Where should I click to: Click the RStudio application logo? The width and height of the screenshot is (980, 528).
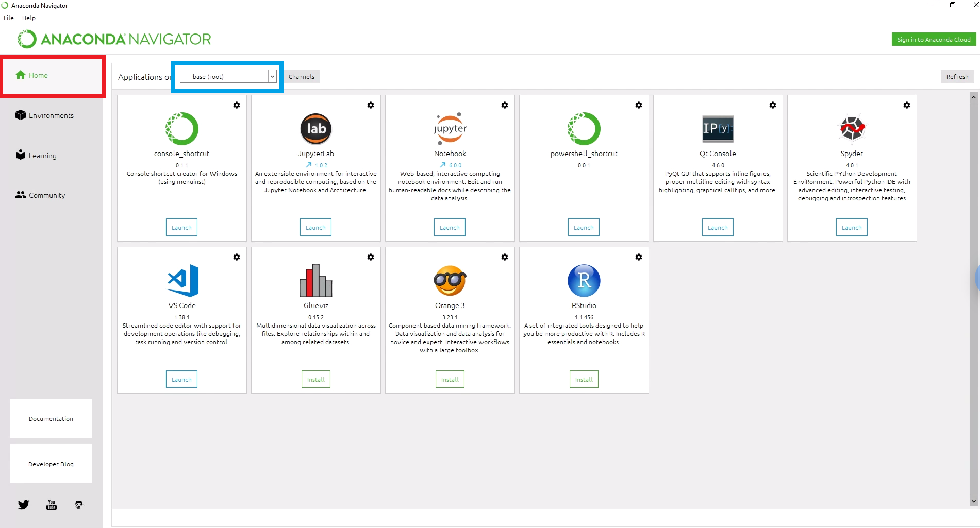pos(584,281)
